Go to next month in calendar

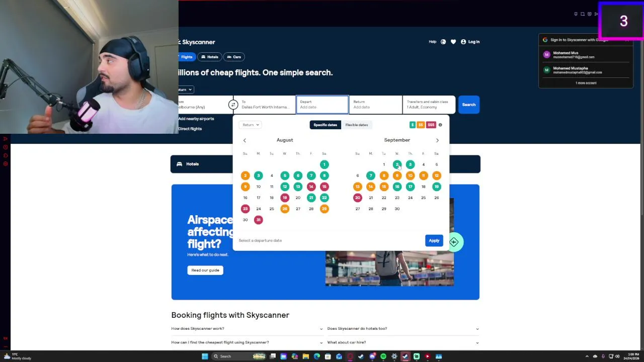437,140
